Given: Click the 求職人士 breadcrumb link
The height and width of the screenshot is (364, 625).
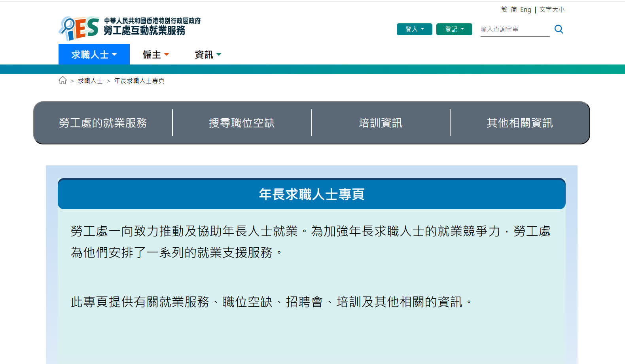Looking at the screenshot, I should (x=90, y=81).
